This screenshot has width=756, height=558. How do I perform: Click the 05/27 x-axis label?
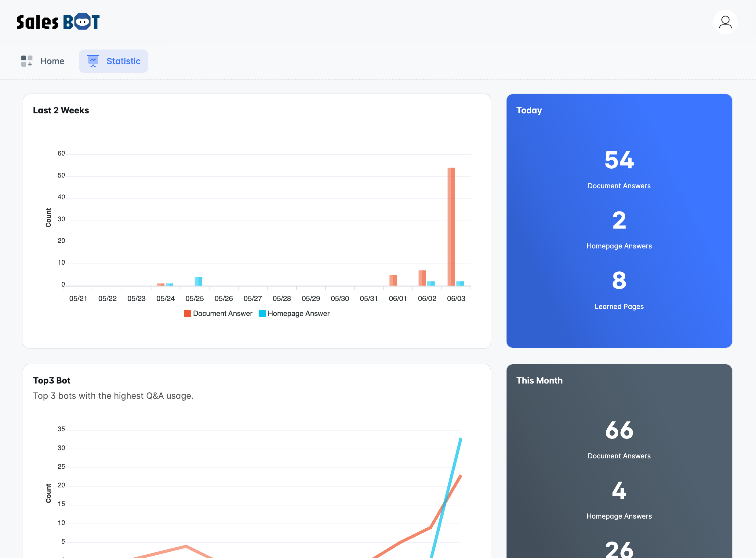[x=253, y=299]
